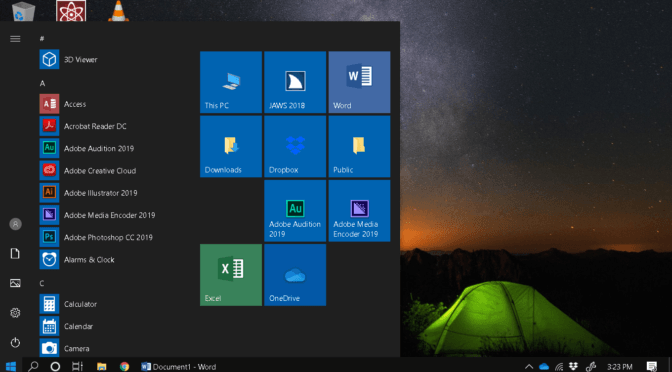Launch the Adobe Audition 2019 tile
Screen dimensions: 672x372
tap(295, 211)
